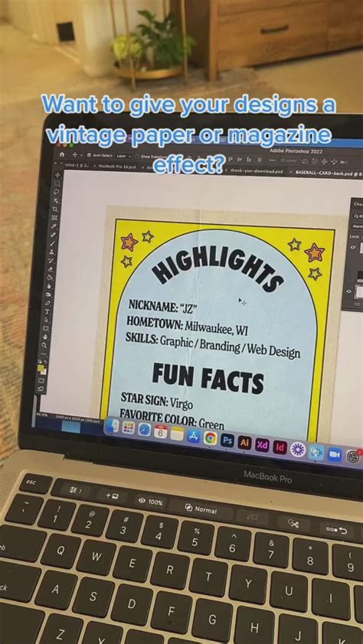363x644 pixels.
Task: Select the Crop tool
Action: tap(55, 209)
